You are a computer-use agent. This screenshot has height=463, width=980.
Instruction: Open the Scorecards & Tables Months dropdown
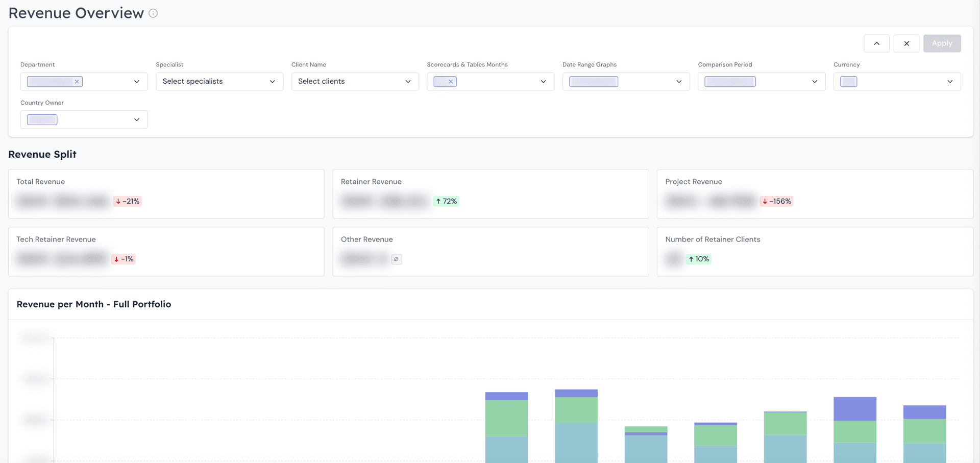point(543,81)
